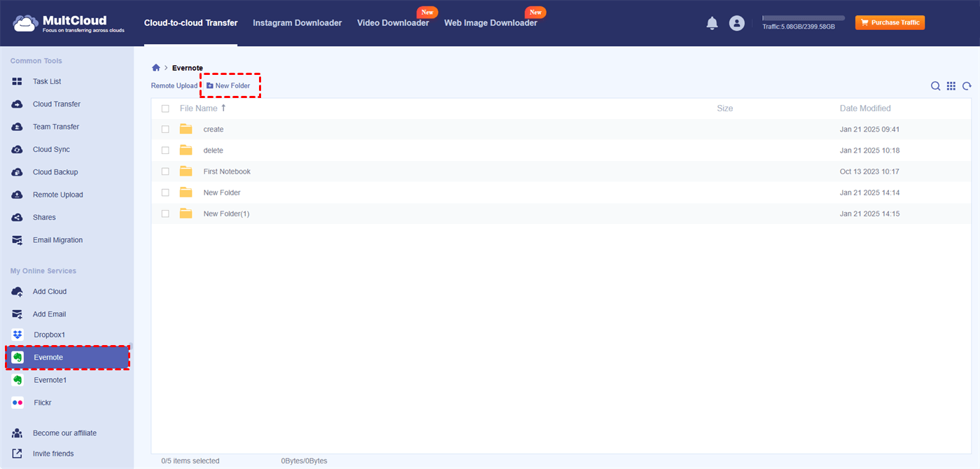Viewport: 980px width, 469px height.
Task: Click the traffic usage progress bar
Action: [x=804, y=18]
